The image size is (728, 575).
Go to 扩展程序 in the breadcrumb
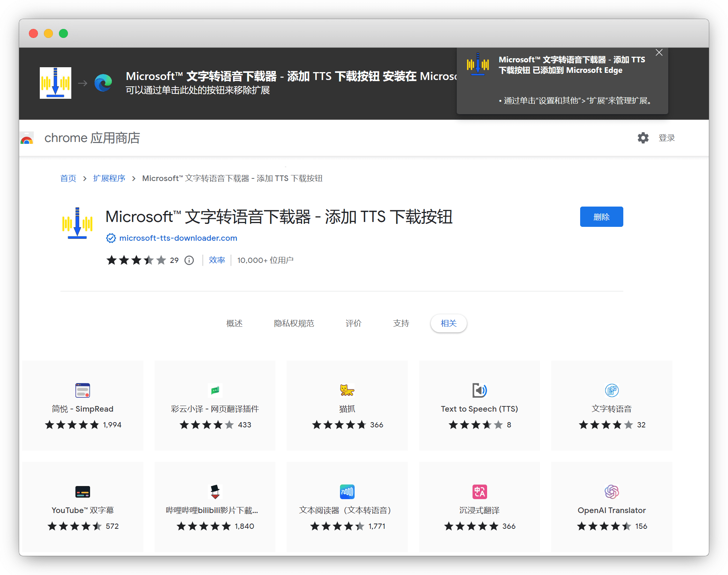tap(109, 178)
